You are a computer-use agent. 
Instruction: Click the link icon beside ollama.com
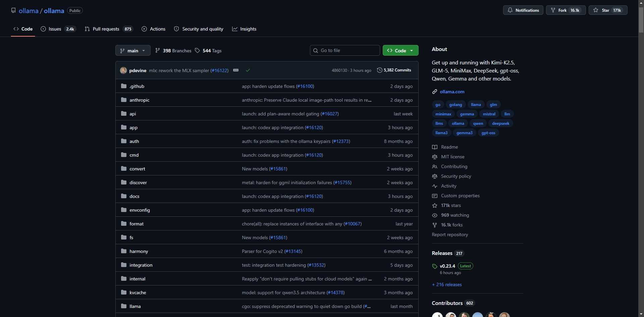pos(435,92)
